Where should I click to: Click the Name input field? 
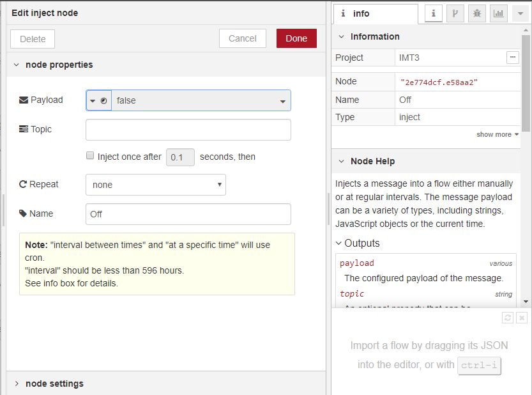tap(188, 214)
